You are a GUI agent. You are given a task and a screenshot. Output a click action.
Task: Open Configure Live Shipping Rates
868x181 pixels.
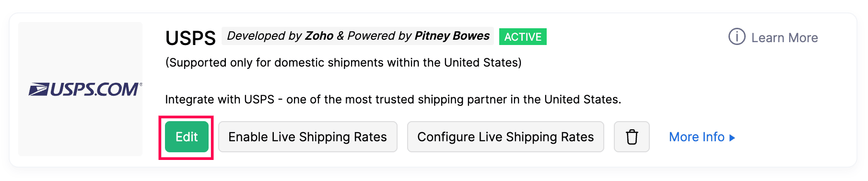(505, 137)
